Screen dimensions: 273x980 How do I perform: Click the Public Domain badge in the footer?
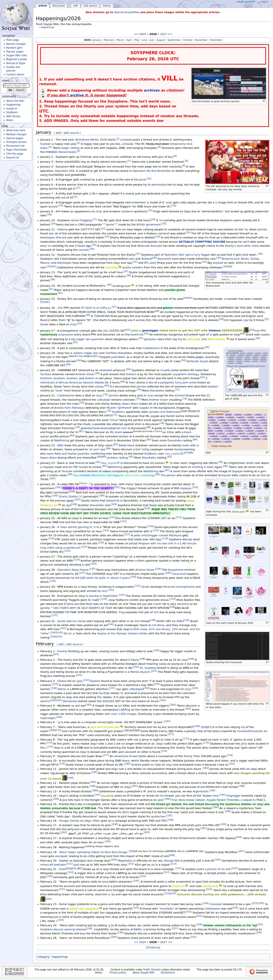coord(14,971)
